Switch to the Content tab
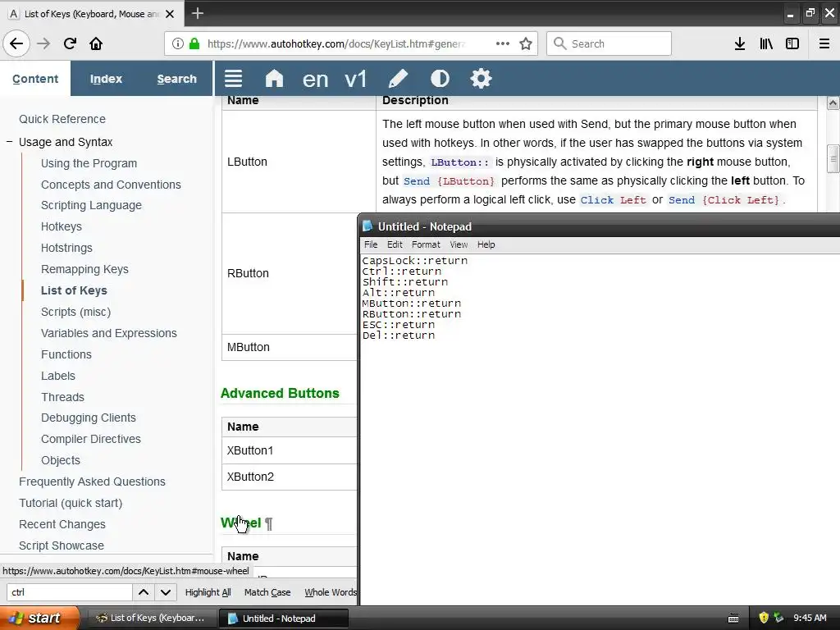Screen dimensions: 840x630 [x=35, y=78]
